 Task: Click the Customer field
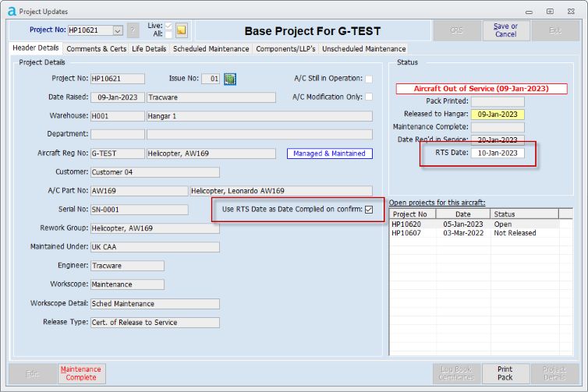tap(155, 172)
